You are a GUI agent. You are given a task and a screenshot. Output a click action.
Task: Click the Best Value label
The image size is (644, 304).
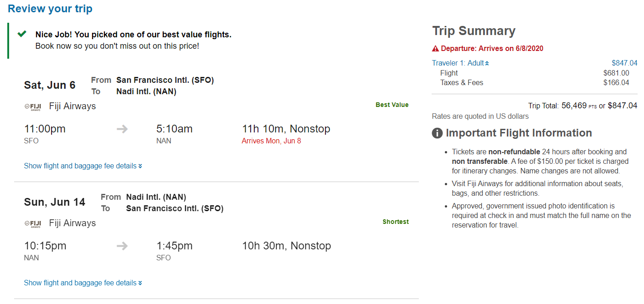tap(392, 105)
